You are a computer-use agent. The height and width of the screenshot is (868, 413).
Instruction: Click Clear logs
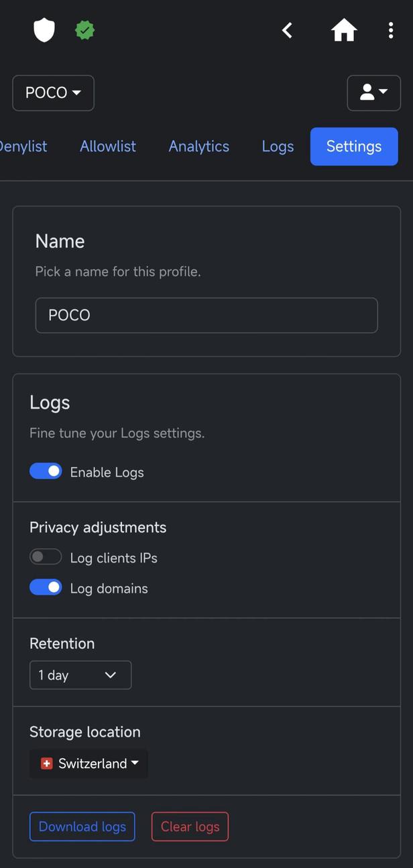(x=190, y=826)
